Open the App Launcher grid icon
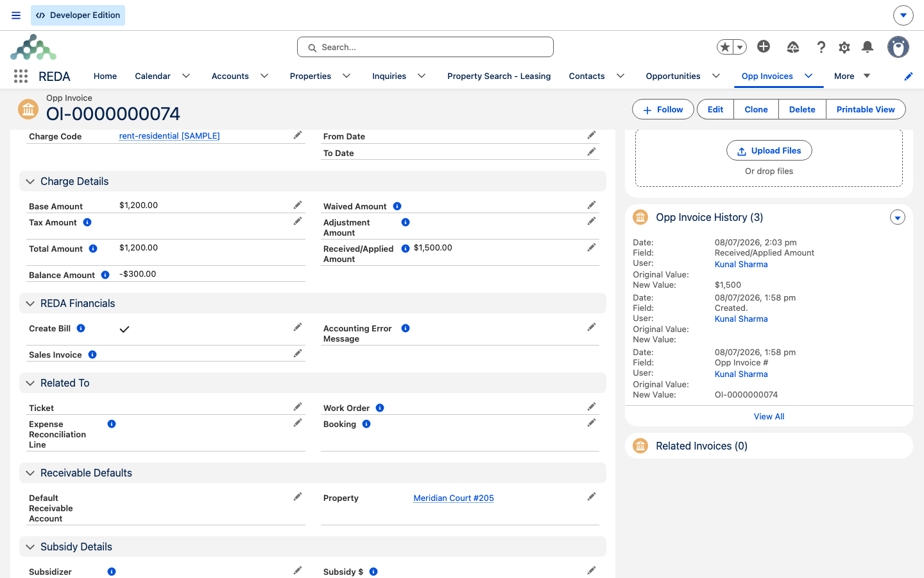 21,76
